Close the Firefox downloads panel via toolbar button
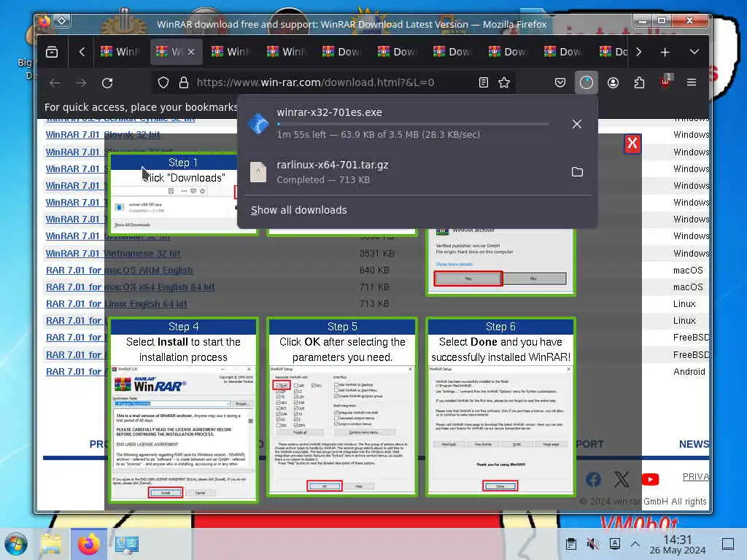This screenshot has width=747, height=560. [586, 83]
